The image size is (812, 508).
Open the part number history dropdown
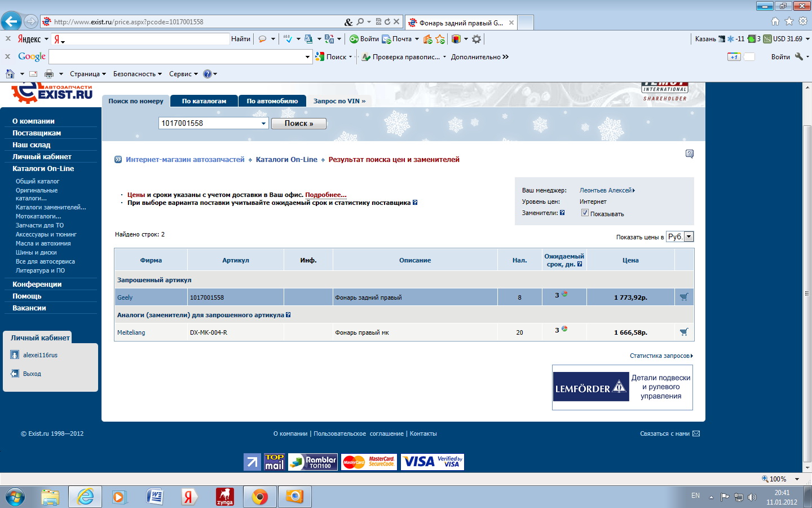263,124
